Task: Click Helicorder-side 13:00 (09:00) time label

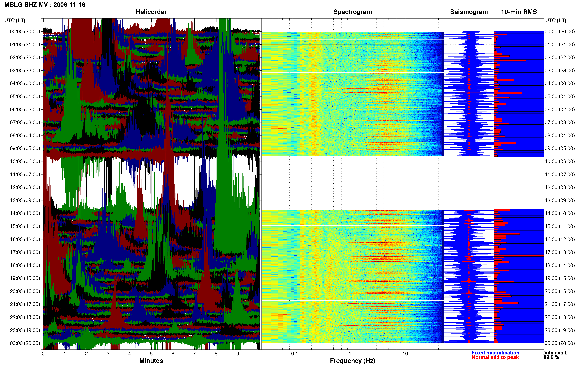Action: [x=25, y=200]
